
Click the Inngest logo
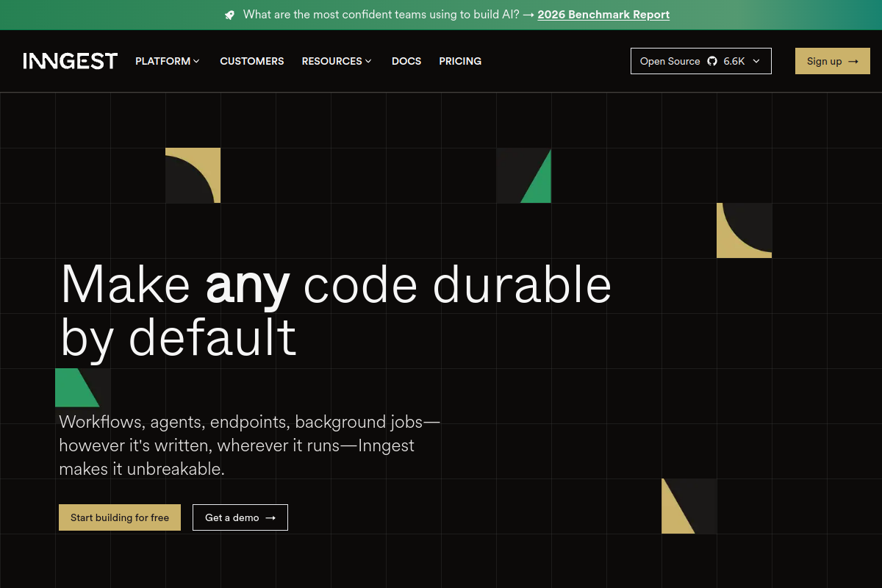point(71,61)
